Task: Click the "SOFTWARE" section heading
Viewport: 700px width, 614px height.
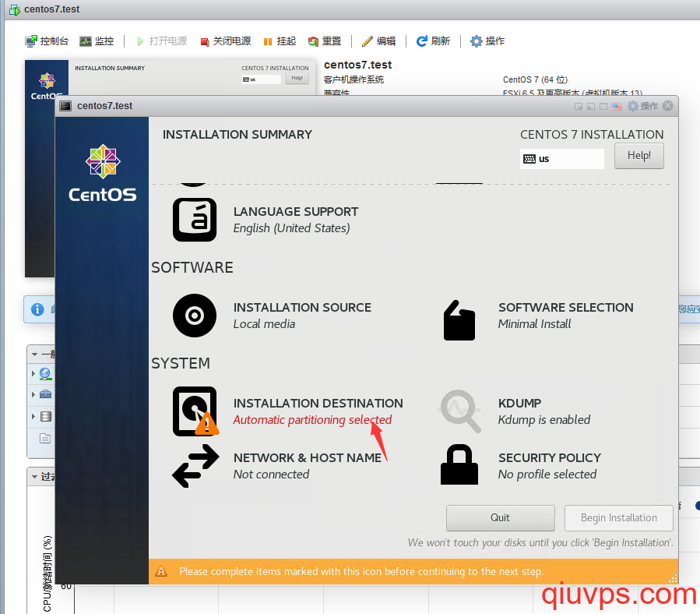Action: pos(192,268)
